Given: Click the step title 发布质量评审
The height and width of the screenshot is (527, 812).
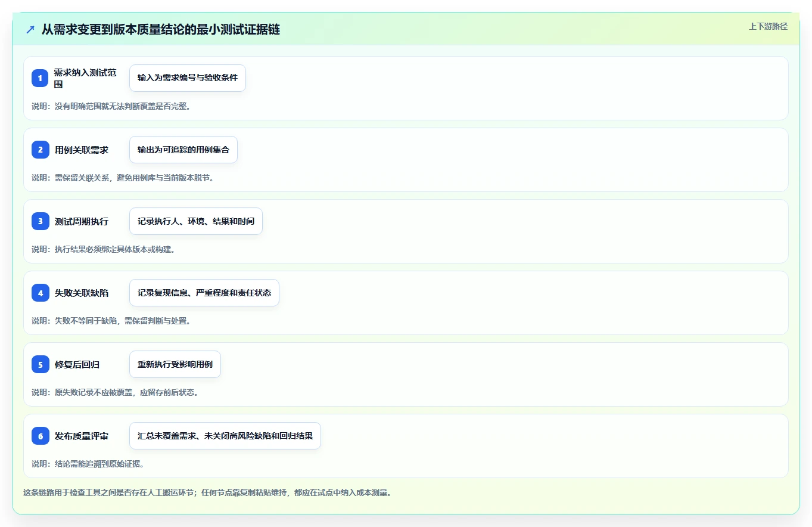Looking at the screenshot, I should point(82,436).
